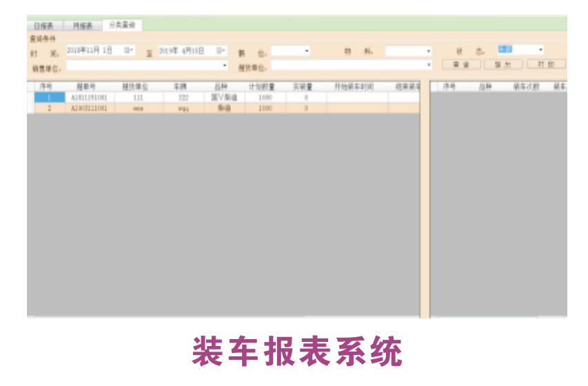
Task: Click the 计划数量 column header
Action: (262, 87)
